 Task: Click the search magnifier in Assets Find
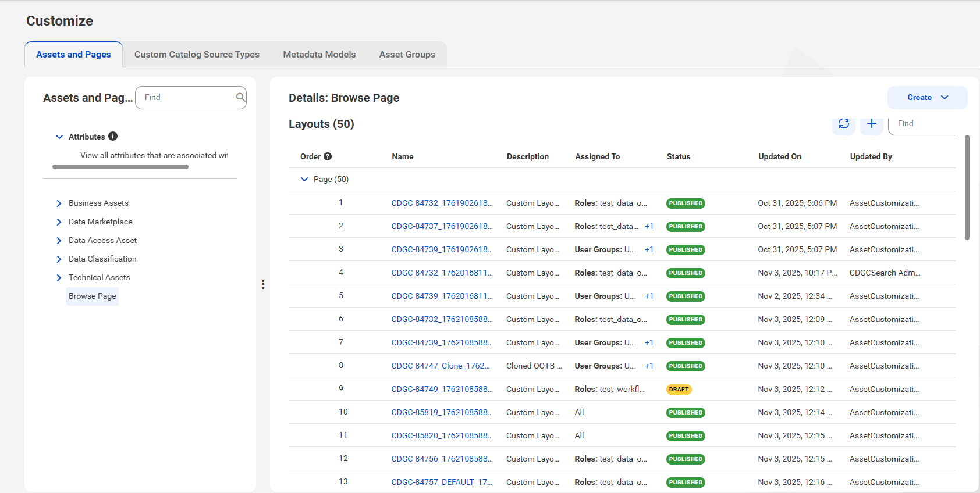[240, 97]
